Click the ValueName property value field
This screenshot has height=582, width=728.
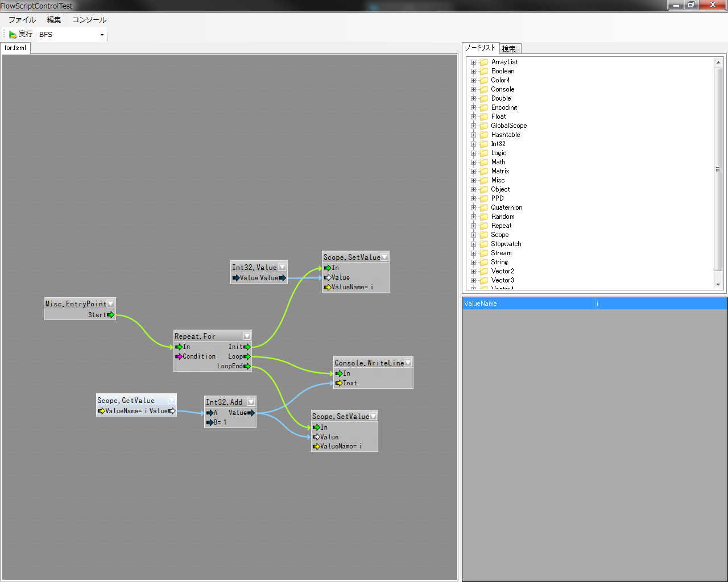point(660,304)
